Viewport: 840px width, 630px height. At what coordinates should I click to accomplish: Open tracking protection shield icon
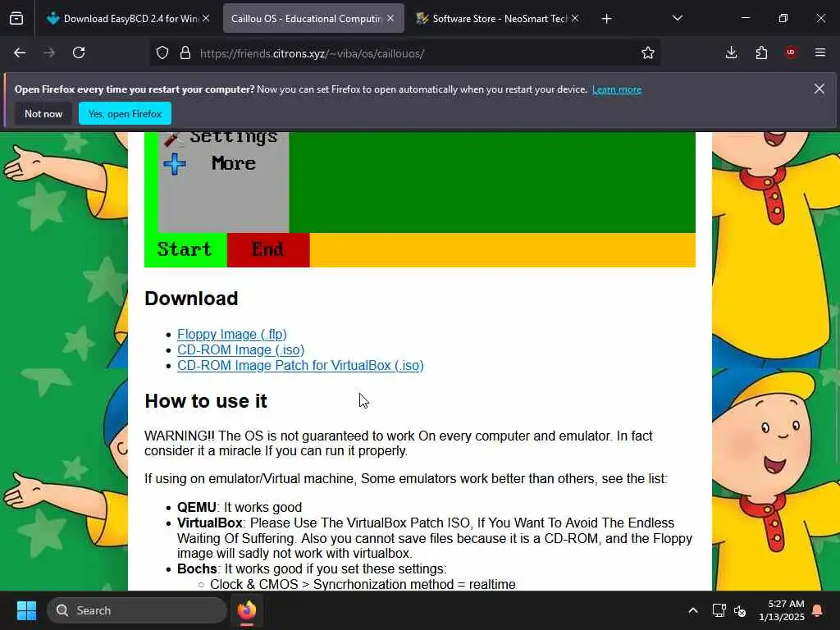(162, 53)
